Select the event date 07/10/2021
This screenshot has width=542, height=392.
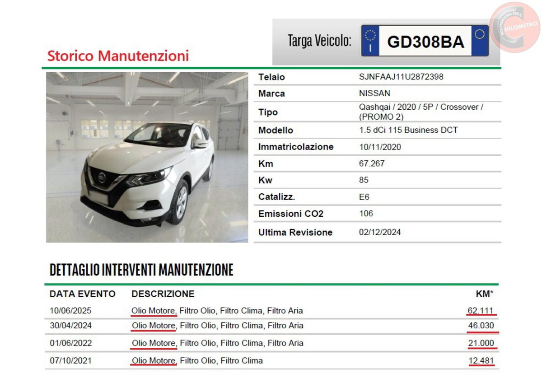tap(70, 361)
